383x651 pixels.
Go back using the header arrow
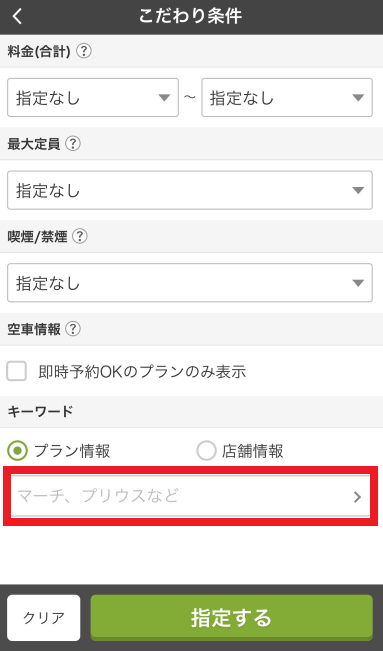coord(17,17)
